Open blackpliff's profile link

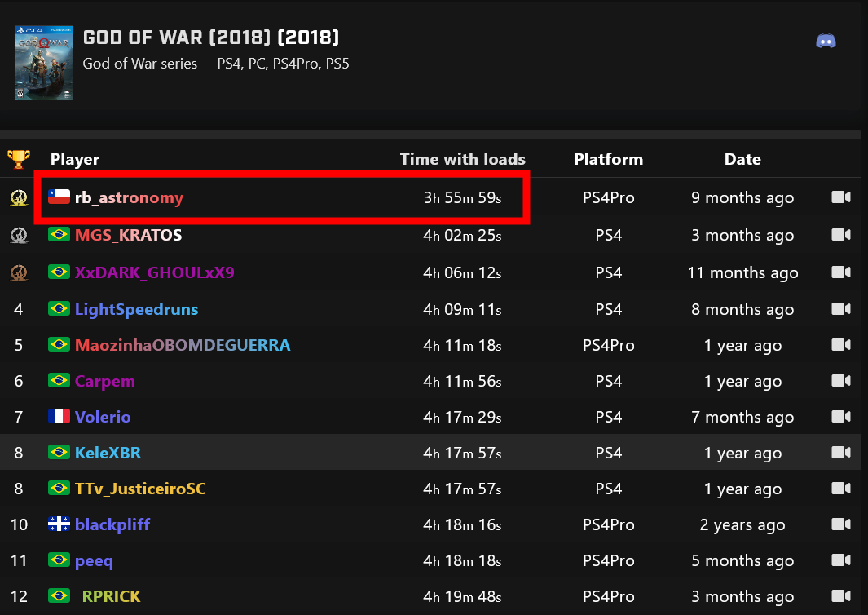pyautogui.click(x=112, y=524)
